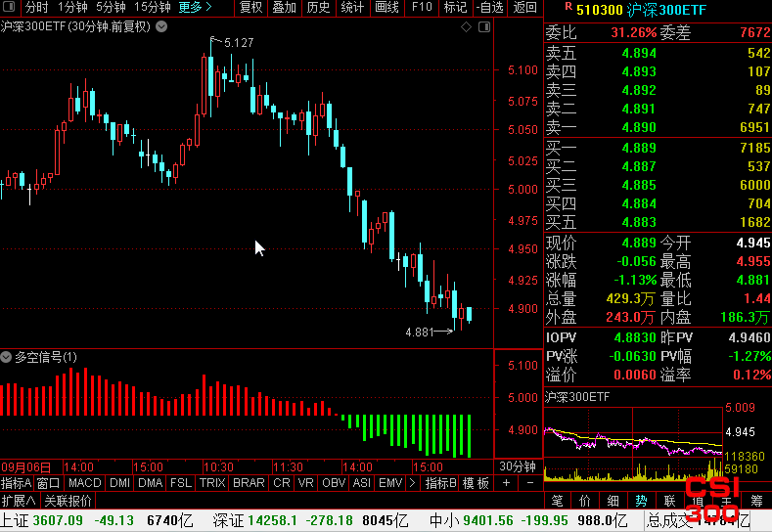This screenshot has height=532, width=772.
Task: Open the 沪深300ETF period settings dropdown arrow
Action: point(161,26)
